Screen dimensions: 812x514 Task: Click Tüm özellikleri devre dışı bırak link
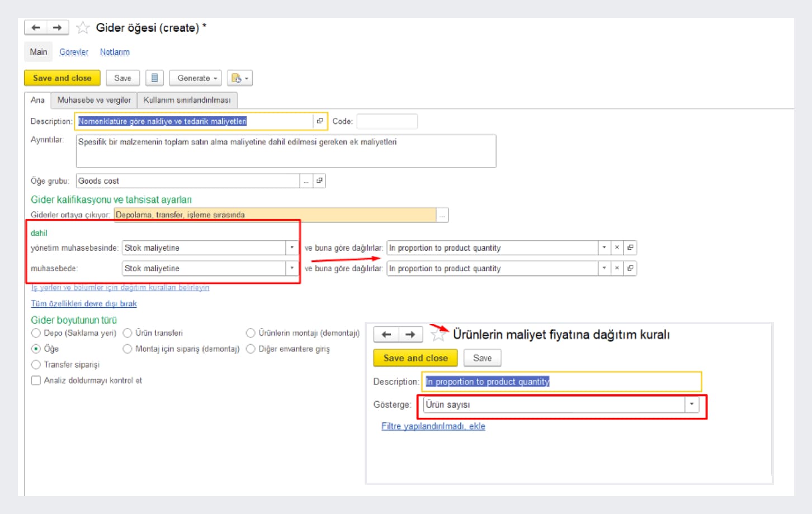(x=84, y=303)
